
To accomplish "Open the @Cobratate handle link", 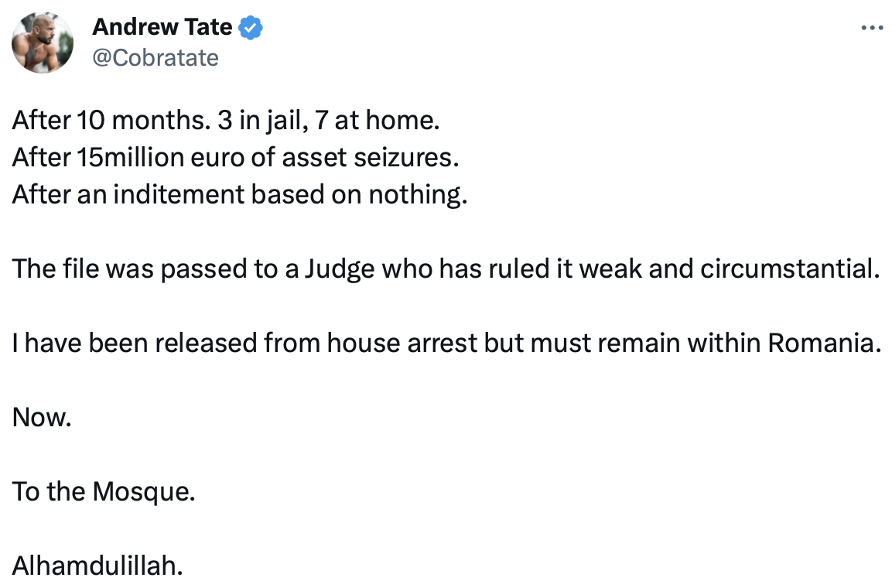I will [155, 57].
